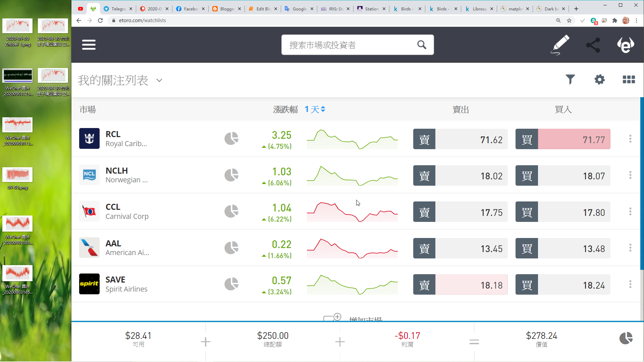The image size is (644, 362).
Task: Buy NCLH at 18.07
Action: pyautogui.click(x=563, y=175)
